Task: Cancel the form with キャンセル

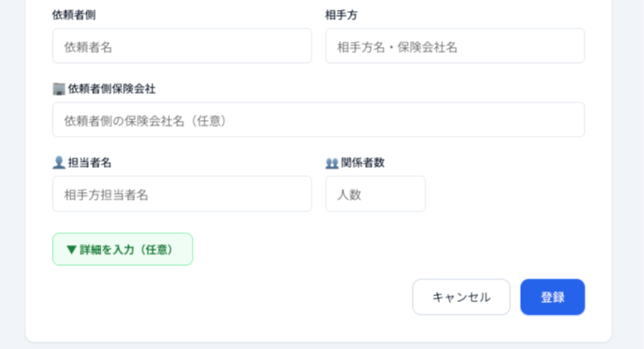Action: (x=461, y=297)
